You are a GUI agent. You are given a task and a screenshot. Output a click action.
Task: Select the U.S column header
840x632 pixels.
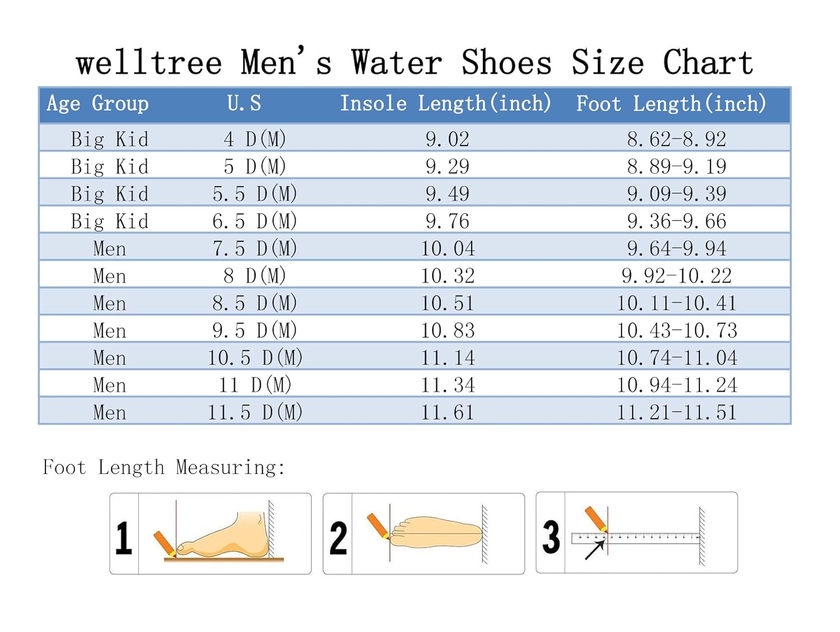pos(244,104)
